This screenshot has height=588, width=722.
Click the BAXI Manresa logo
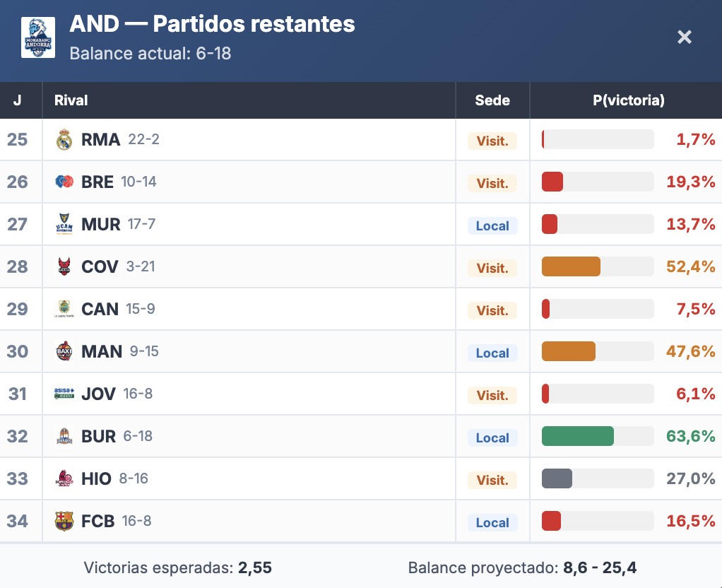coord(64,351)
